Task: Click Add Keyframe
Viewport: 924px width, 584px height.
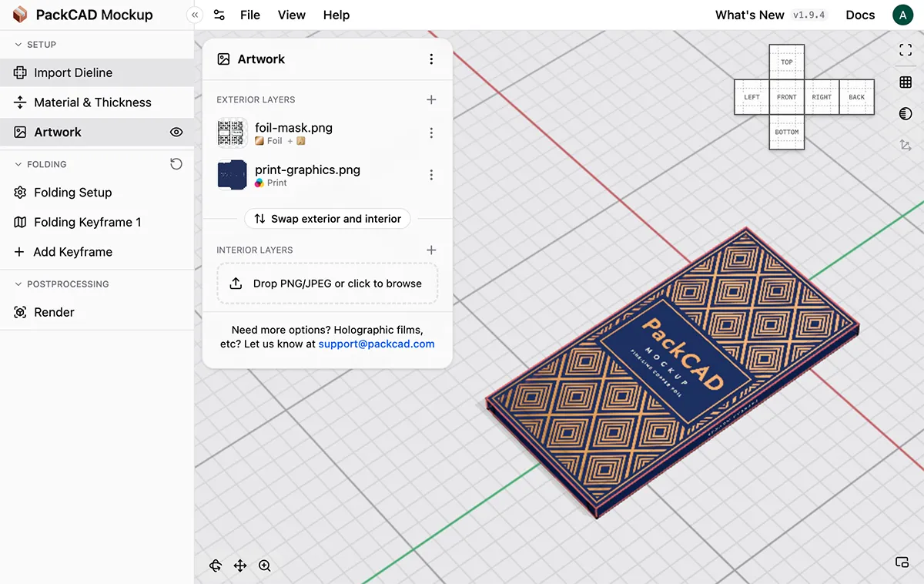Action: pyautogui.click(x=97, y=252)
